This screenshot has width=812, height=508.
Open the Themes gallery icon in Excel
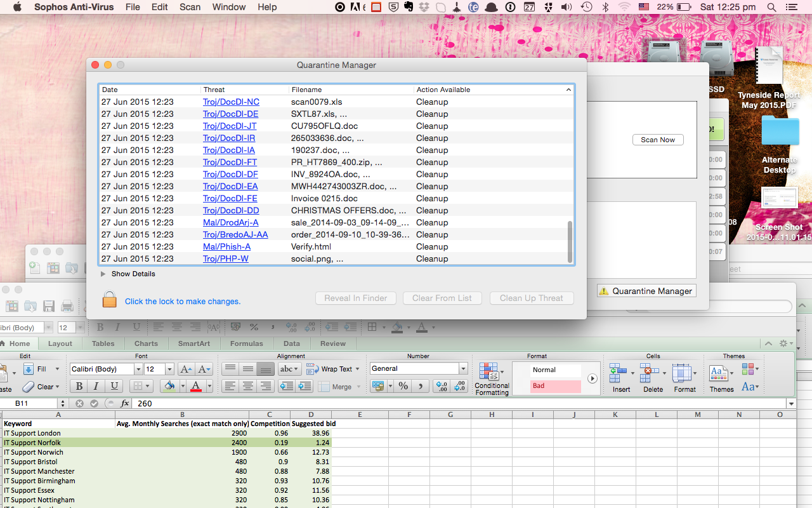coord(718,373)
